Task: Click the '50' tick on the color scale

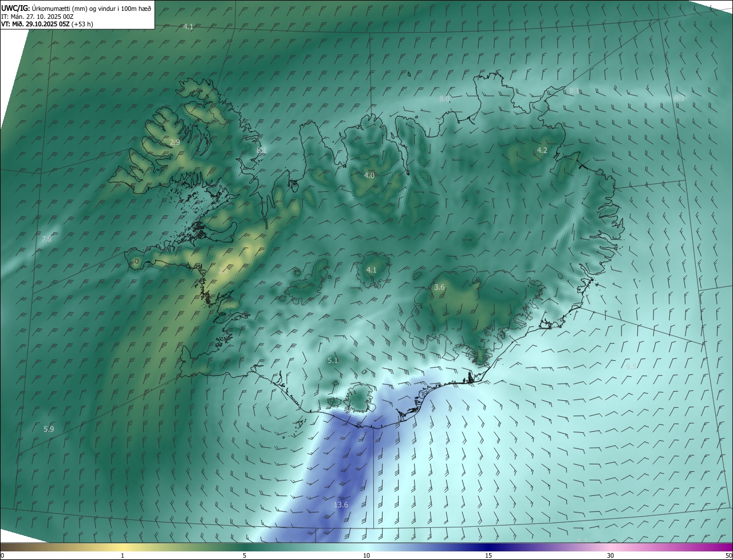Action: (728, 555)
